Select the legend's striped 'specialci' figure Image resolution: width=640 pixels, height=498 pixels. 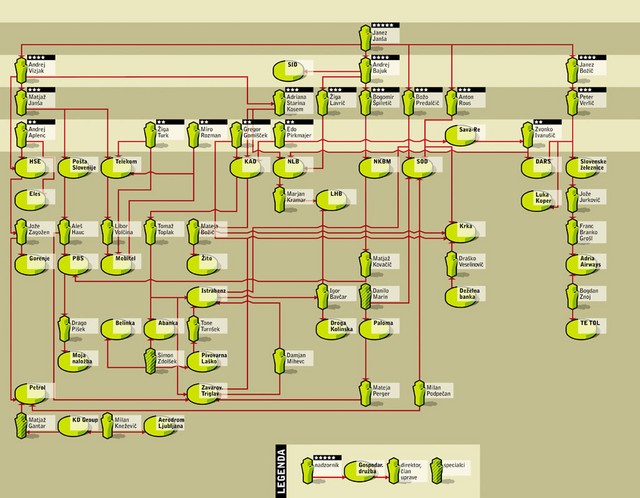tap(436, 471)
